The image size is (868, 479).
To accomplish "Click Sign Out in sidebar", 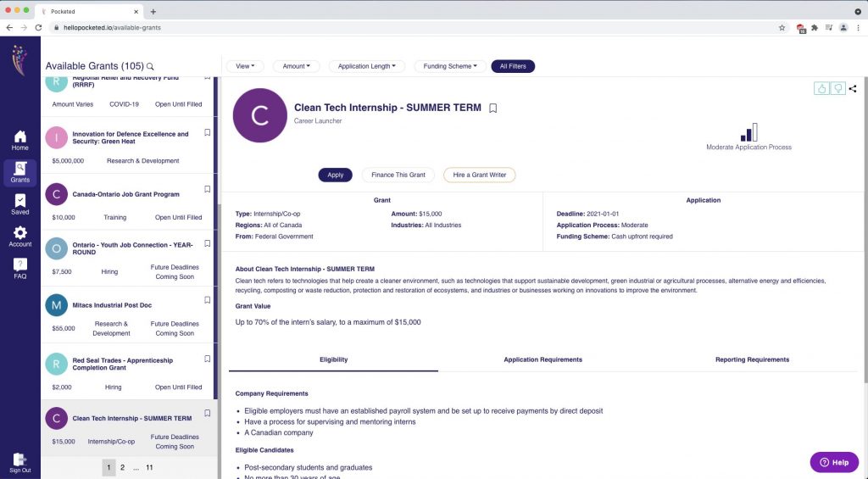I will 20,463.
